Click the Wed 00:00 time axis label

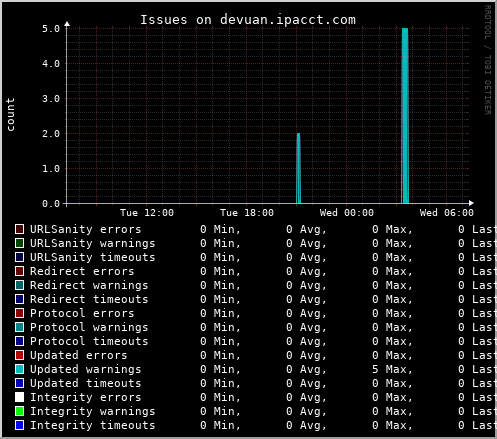[x=347, y=213]
